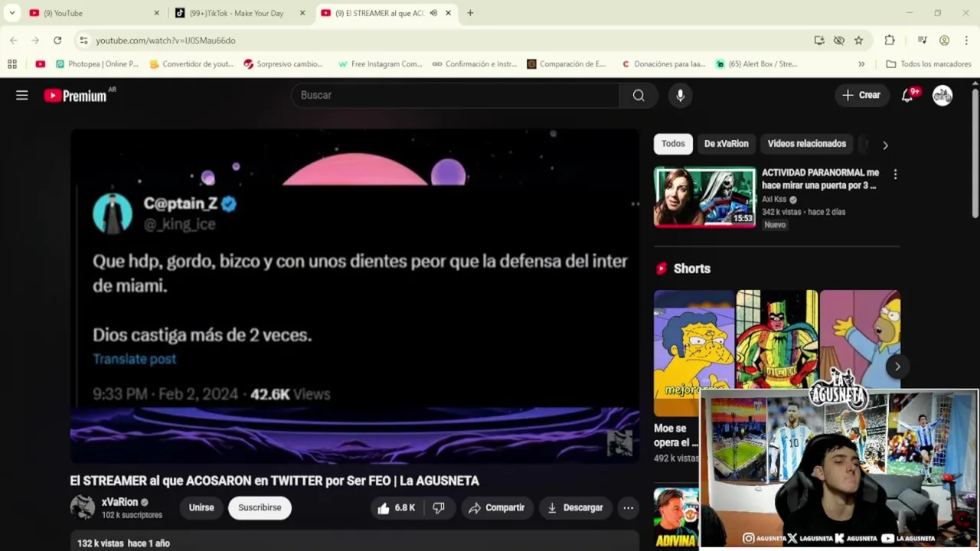
Task: Open the extensions puzzle icon
Action: 889,41
